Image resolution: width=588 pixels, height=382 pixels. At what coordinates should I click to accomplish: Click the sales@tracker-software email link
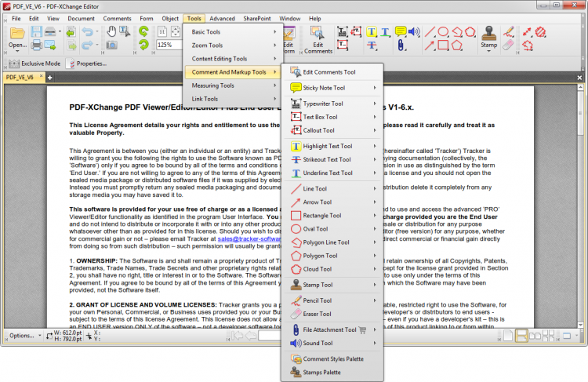coord(249,239)
